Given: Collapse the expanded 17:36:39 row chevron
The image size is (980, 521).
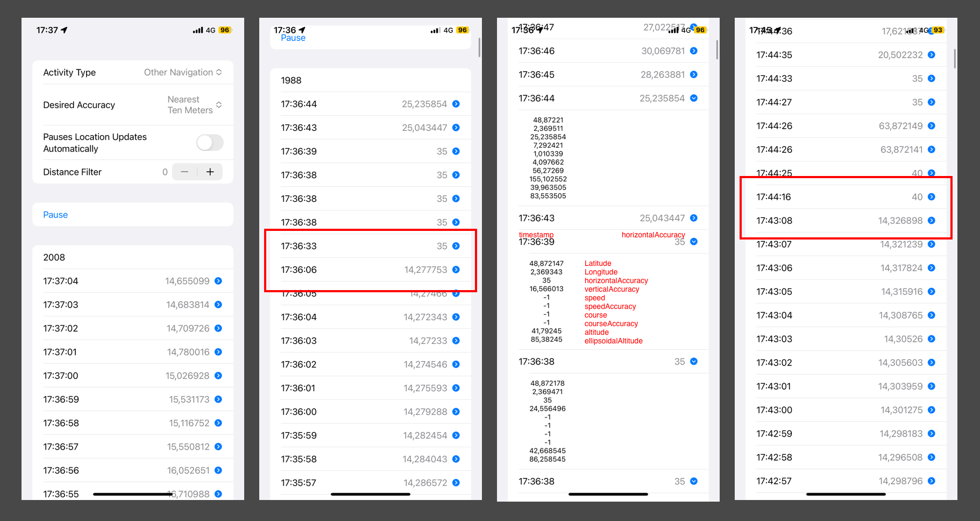Looking at the screenshot, I should coord(694,242).
